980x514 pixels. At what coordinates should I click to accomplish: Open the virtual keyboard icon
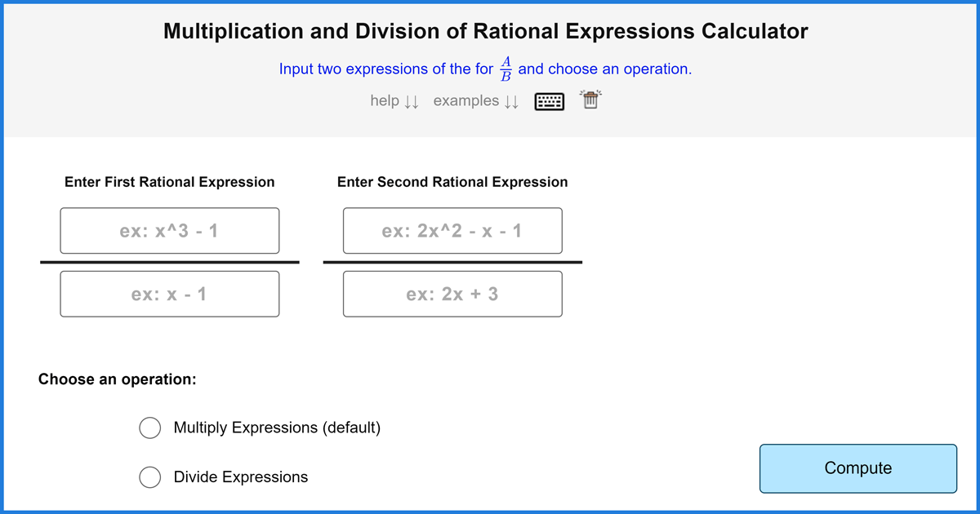click(550, 101)
